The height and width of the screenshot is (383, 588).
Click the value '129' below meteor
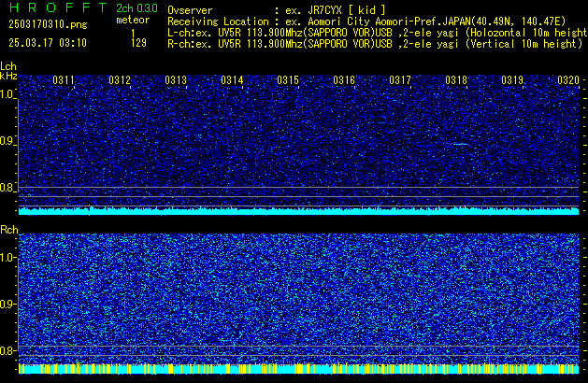pos(138,43)
